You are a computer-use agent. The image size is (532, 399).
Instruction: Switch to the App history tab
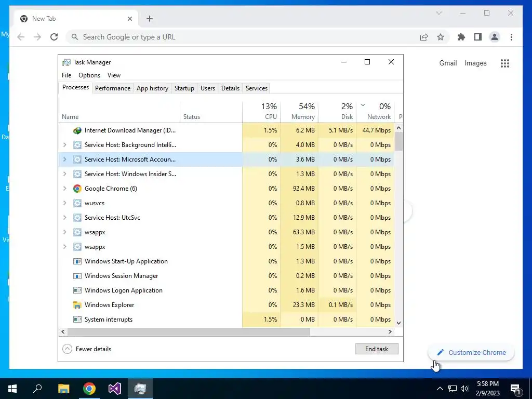coord(152,88)
